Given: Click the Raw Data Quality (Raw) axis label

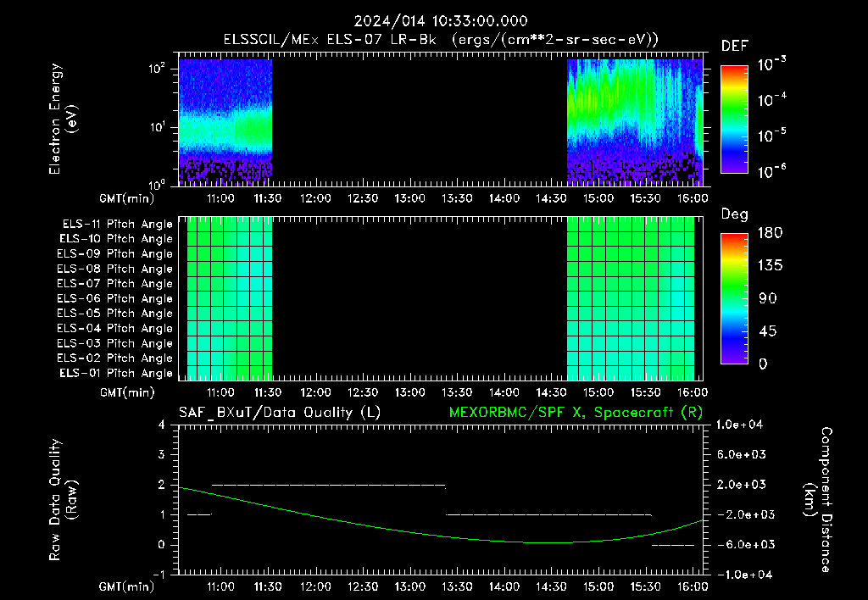Looking at the screenshot, I should pyautogui.click(x=63, y=500).
